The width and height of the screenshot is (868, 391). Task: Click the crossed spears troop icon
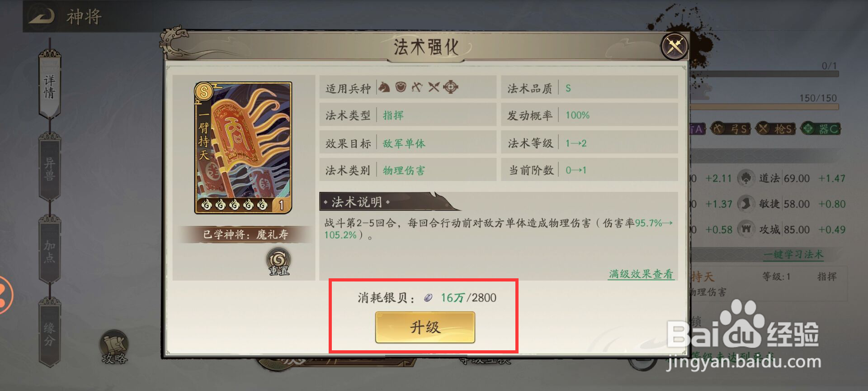(434, 86)
